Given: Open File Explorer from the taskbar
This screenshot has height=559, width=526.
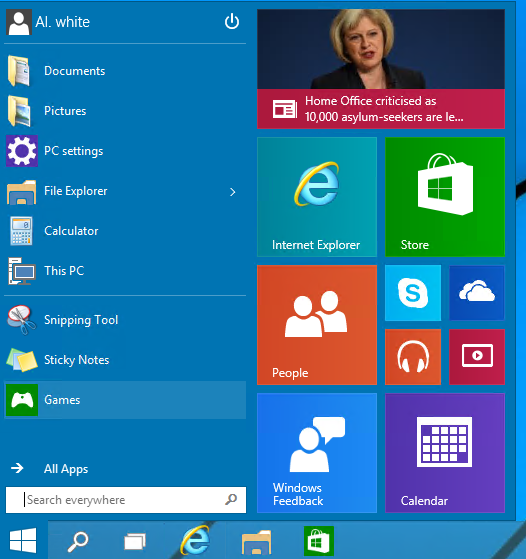Looking at the screenshot, I should tap(256, 542).
